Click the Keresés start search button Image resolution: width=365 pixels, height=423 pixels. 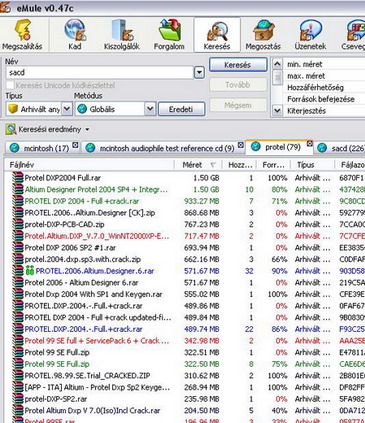[x=238, y=65]
